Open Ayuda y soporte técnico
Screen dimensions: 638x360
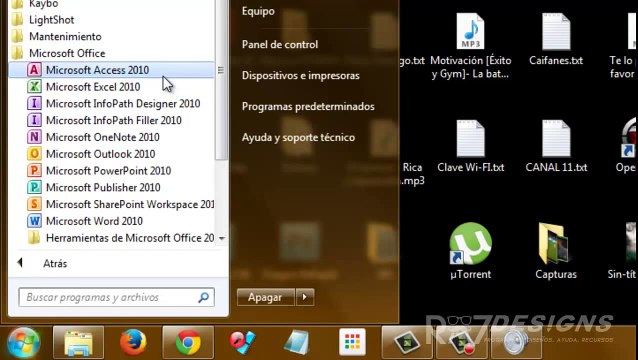298,137
